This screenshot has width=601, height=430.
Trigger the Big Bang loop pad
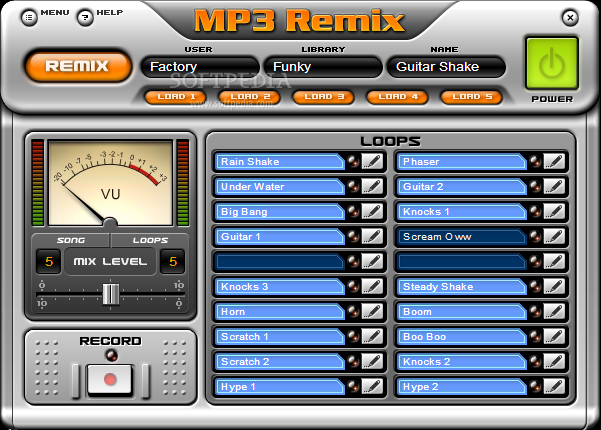tap(279, 212)
